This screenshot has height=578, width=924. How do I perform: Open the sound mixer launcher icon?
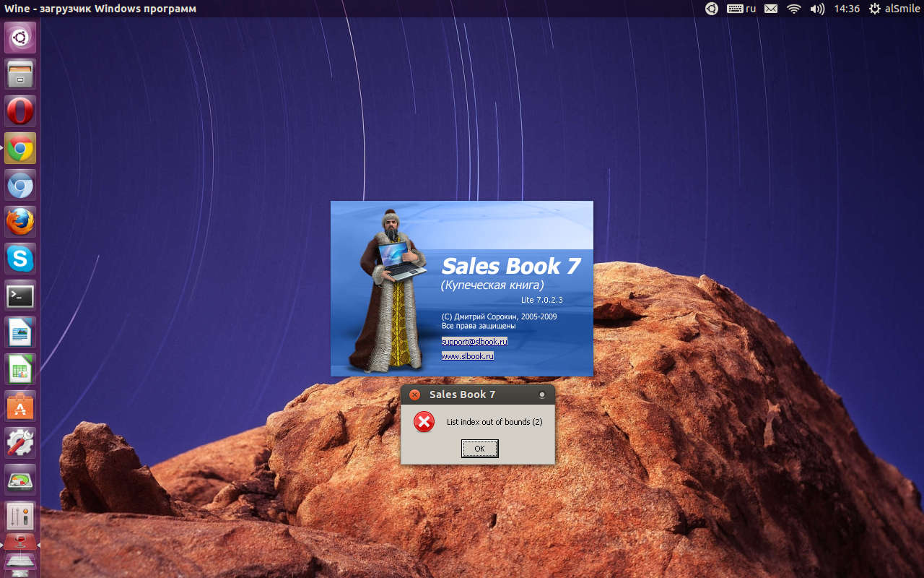[20, 517]
